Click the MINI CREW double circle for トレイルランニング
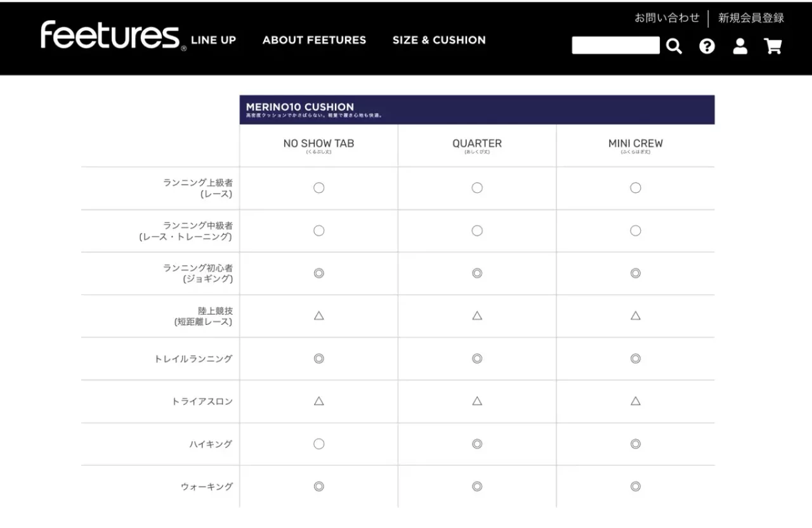 (635, 359)
